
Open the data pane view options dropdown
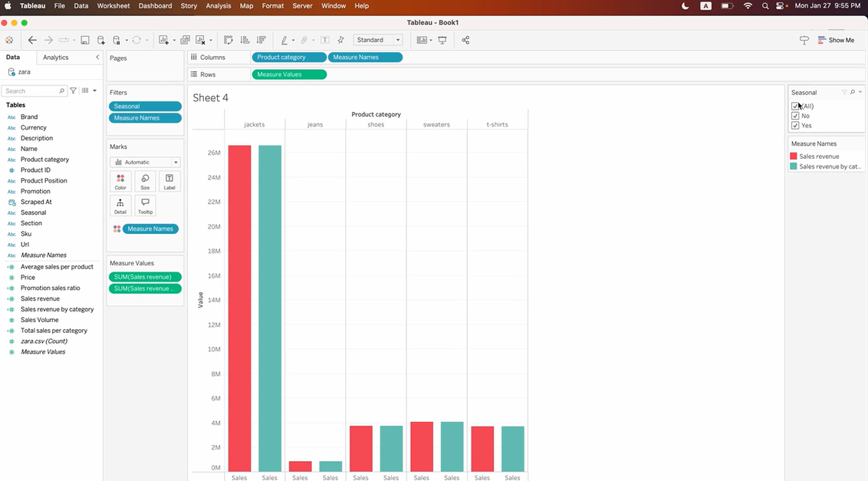tap(94, 91)
